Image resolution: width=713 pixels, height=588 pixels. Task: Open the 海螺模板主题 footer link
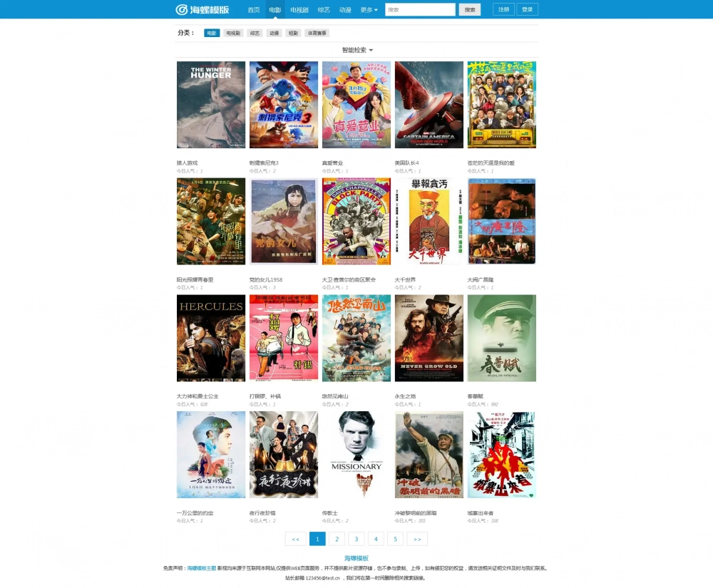point(202,568)
